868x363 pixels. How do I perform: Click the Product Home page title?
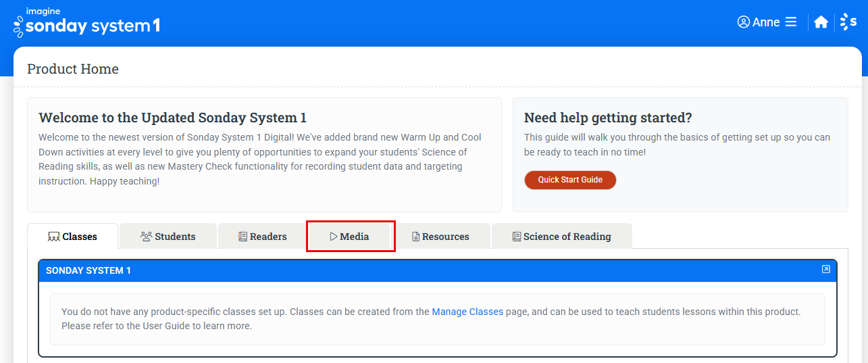[73, 69]
